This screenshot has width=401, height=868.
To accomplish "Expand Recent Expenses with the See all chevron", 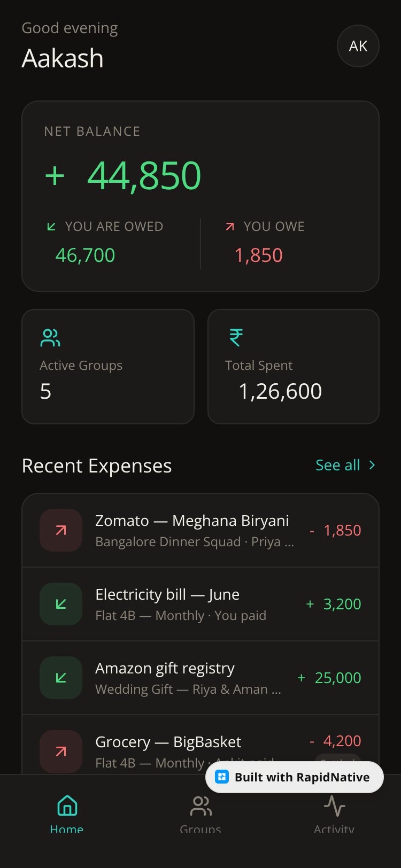I will click(372, 465).
